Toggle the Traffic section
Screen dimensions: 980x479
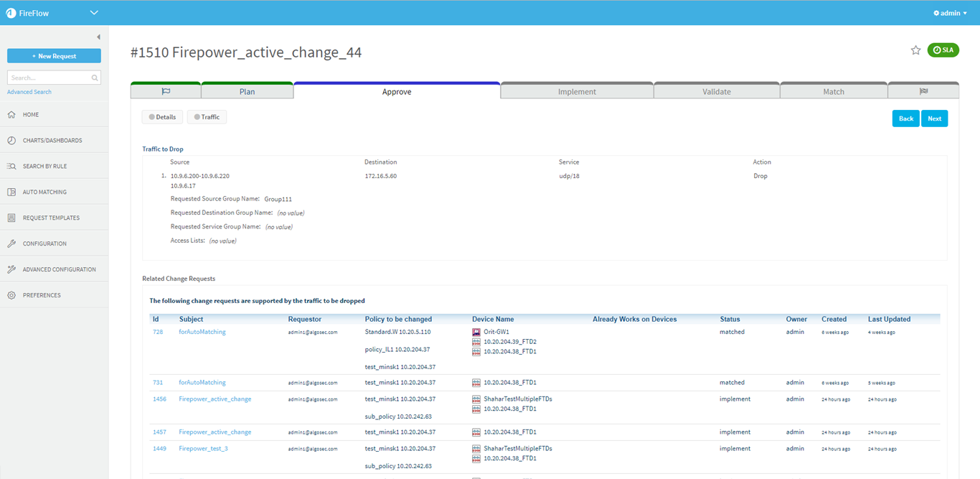207,117
